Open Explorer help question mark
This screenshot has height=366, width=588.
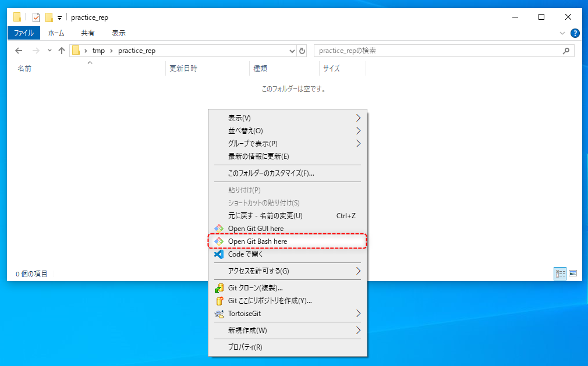(575, 33)
